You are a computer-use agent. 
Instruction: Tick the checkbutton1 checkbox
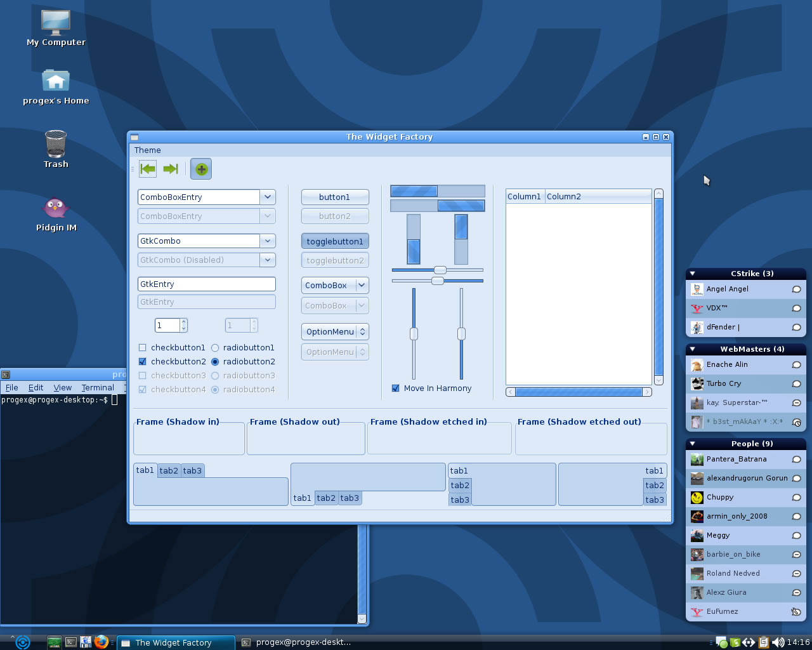142,348
